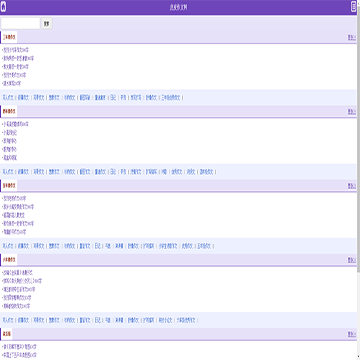360x360 pixels.
Task: Open first category link under first article list
Action: click(8, 98)
